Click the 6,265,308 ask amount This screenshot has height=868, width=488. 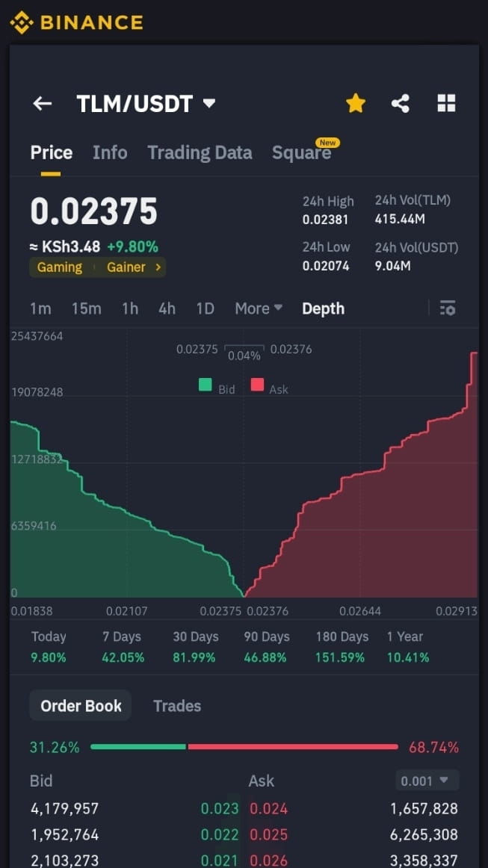(x=424, y=834)
